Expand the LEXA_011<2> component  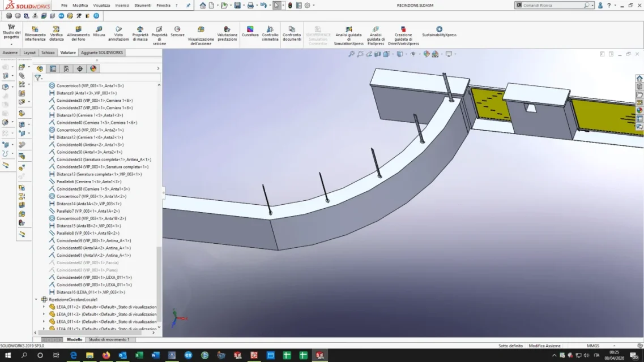(x=44, y=307)
